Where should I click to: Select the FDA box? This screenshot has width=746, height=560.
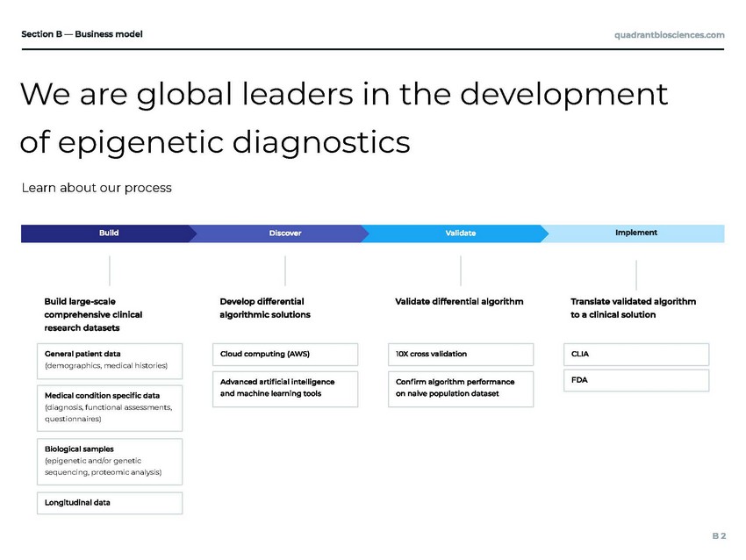(636, 380)
